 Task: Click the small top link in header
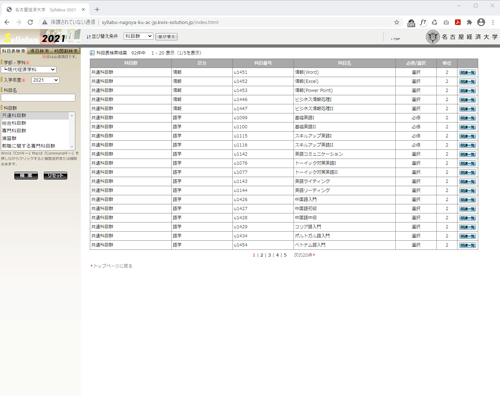[x=395, y=39]
